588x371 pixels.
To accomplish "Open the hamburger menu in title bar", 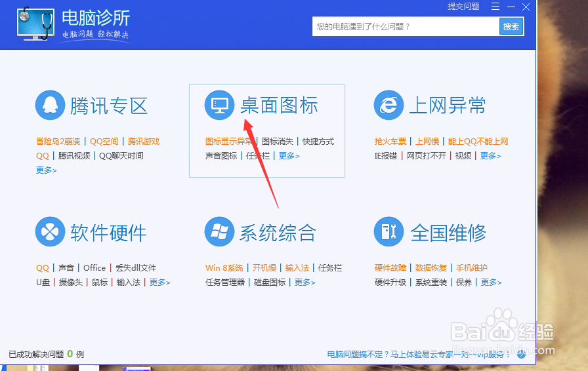I will point(495,7).
